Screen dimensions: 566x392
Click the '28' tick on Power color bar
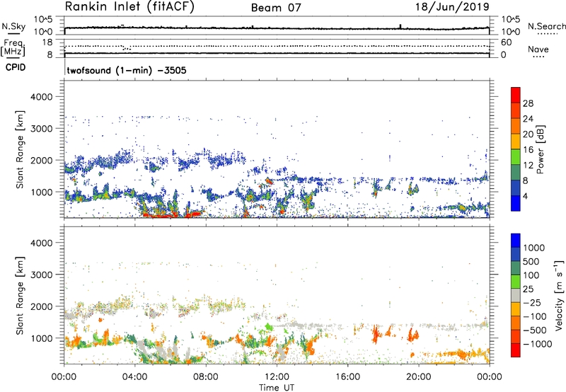(528, 103)
